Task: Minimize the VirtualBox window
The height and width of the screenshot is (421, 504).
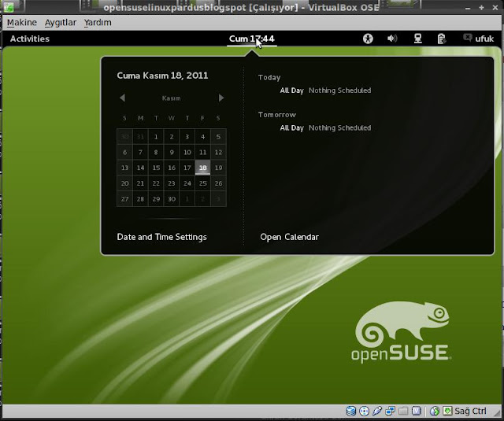Action: pyautogui.click(x=468, y=8)
